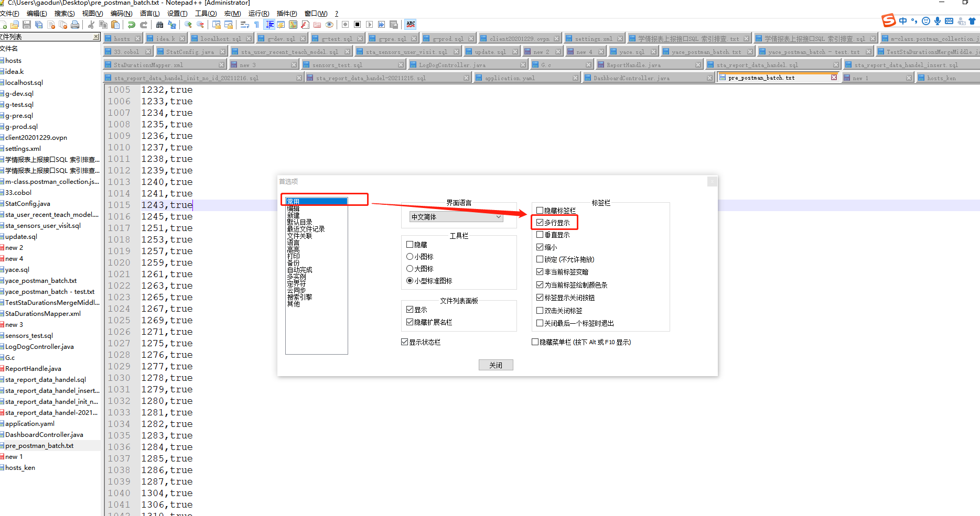Open the 设置 menu

(177, 13)
